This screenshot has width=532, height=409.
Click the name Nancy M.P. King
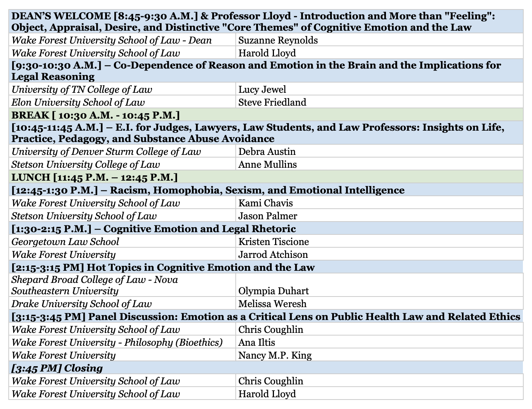tap(275, 355)
